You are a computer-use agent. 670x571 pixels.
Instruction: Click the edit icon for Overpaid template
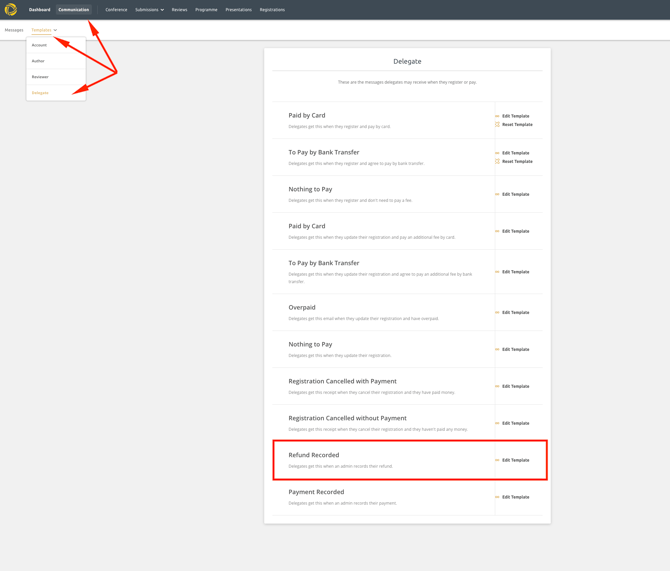point(497,313)
